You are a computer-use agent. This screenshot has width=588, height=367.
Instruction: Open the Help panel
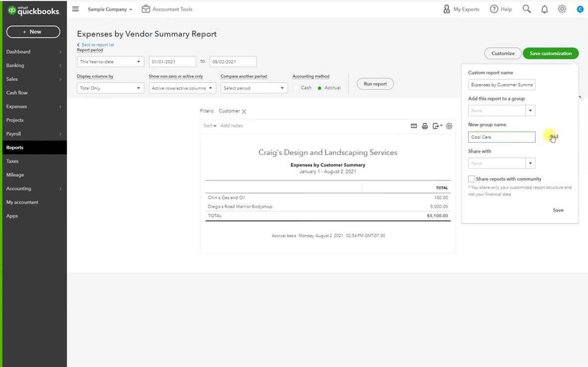[x=501, y=9]
